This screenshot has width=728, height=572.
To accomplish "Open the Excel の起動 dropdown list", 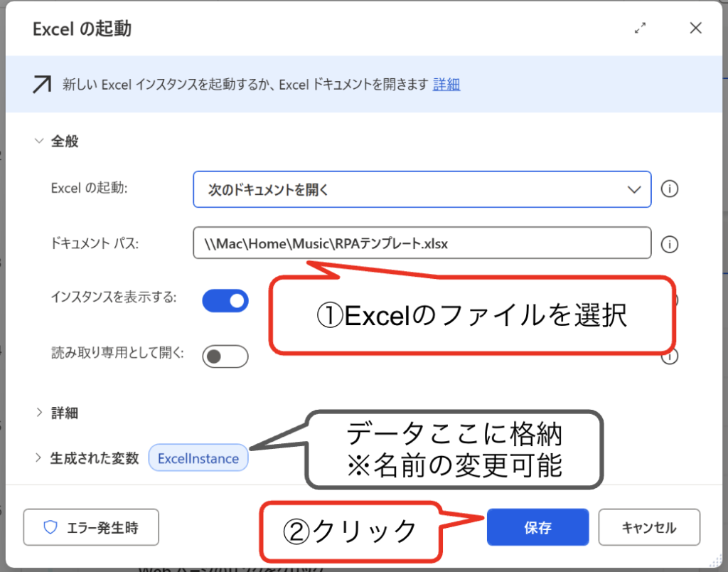I will (422, 189).
